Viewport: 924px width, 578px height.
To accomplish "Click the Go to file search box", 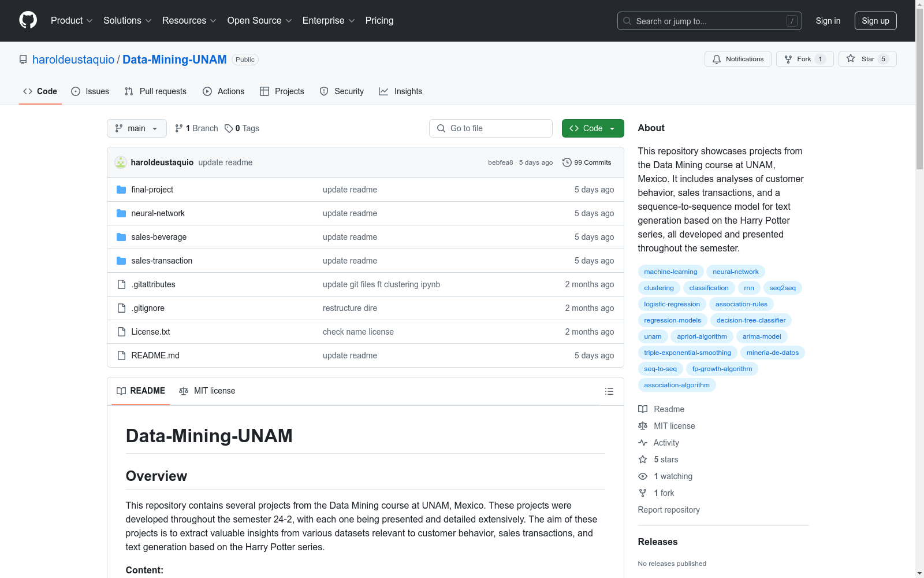I will click(x=491, y=128).
